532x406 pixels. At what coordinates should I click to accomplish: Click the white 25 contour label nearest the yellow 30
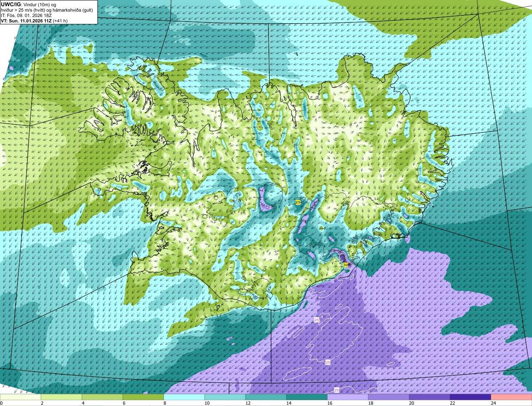317,320
